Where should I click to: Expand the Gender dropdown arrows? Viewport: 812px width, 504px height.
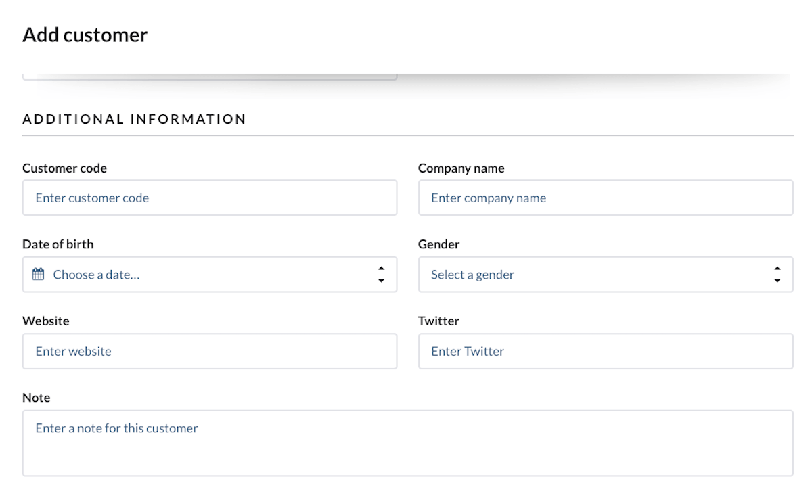777,275
